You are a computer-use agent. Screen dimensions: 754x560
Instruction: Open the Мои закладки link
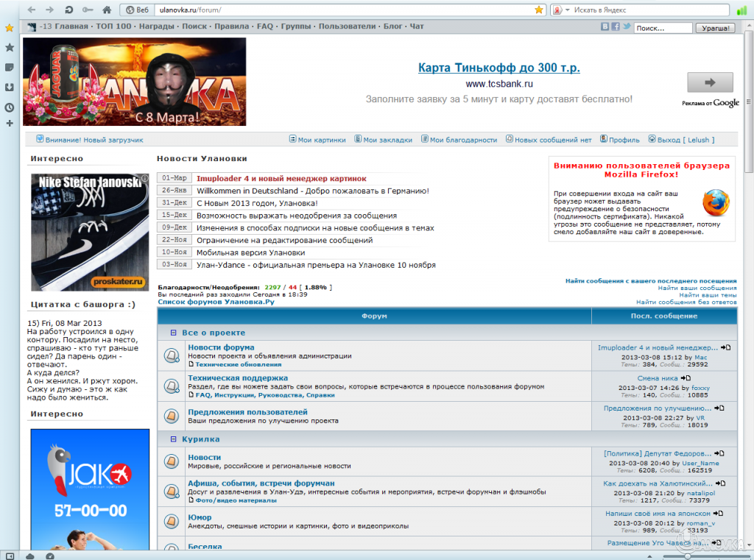pyautogui.click(x=384, y=140)
